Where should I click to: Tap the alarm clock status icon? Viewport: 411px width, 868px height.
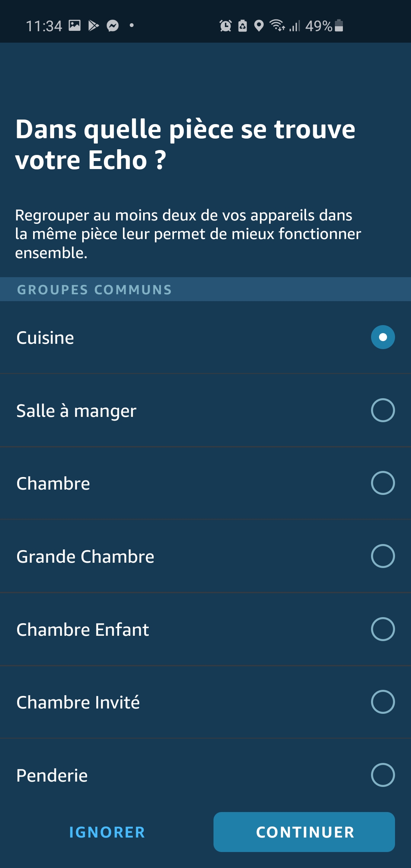225,26
